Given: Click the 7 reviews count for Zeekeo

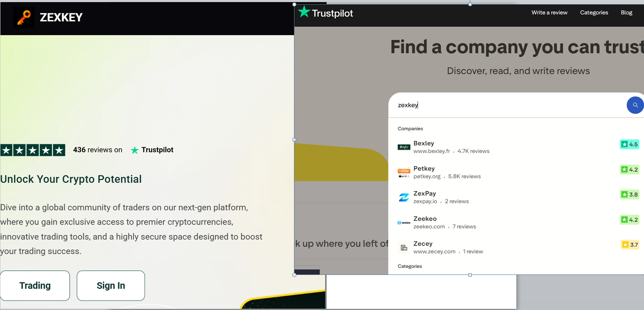Looking at the screenshot, I should pyautogui.click(x=464, y=226).
